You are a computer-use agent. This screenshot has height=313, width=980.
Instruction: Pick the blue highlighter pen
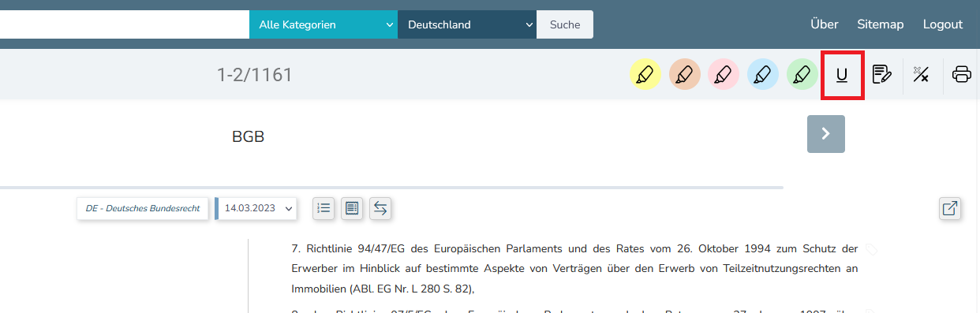pos(763,75)
